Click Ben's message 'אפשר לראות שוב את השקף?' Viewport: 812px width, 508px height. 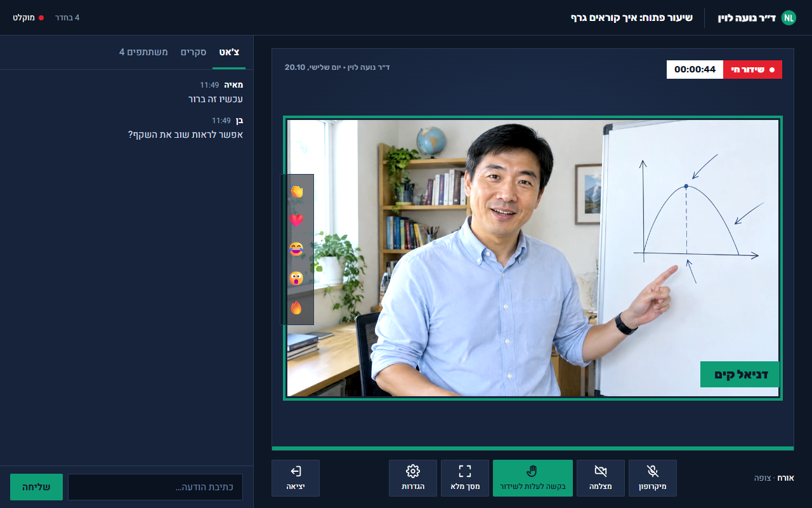tap(186, 135)
